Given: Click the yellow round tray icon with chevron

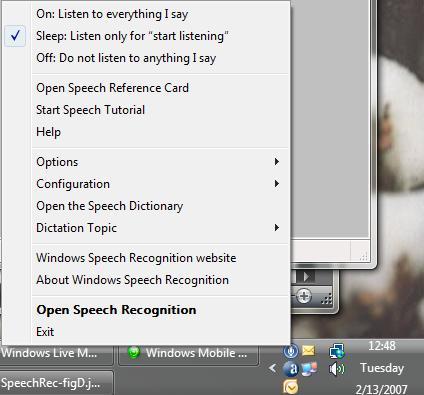Looking at the screenshot, I should (x=291, y=387).
